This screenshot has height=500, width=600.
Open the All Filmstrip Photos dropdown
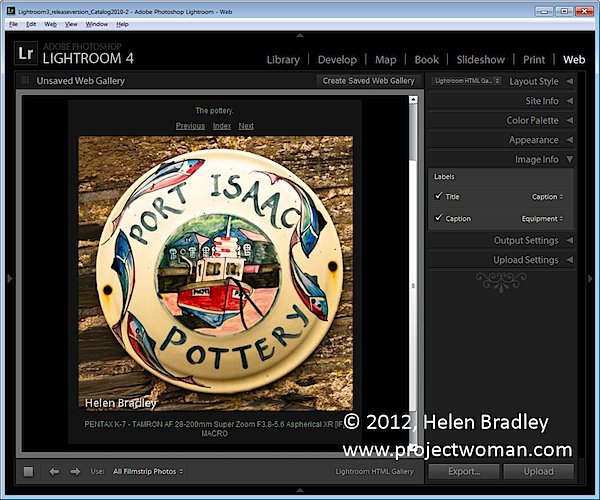148,471
